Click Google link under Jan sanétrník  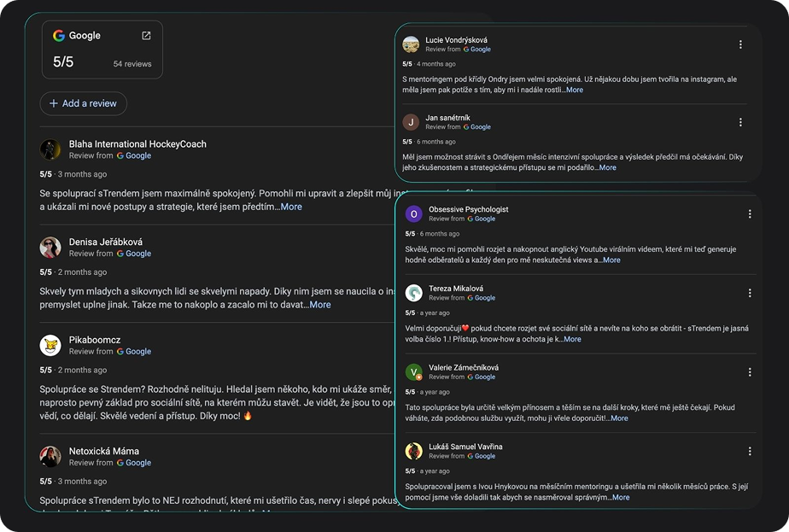[481, 127]
